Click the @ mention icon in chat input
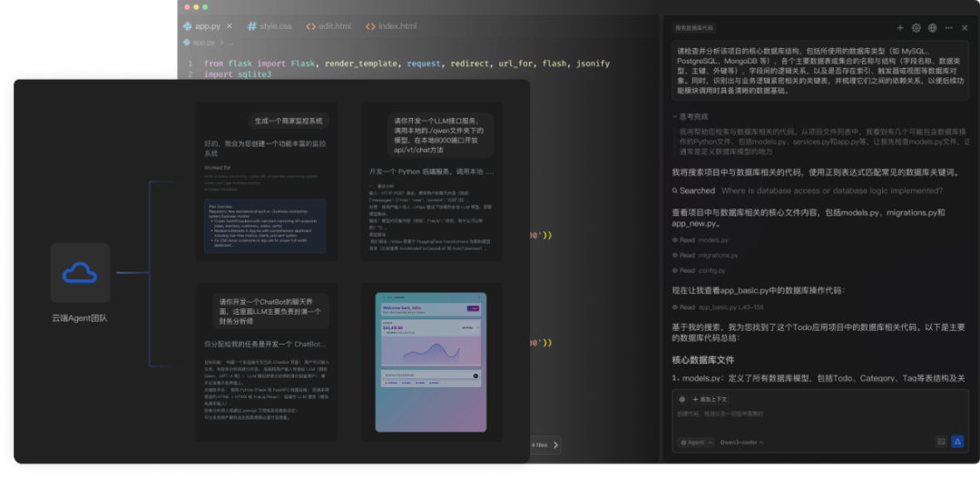The width and height of the screenshot is (980, 477). pos(681,399)
